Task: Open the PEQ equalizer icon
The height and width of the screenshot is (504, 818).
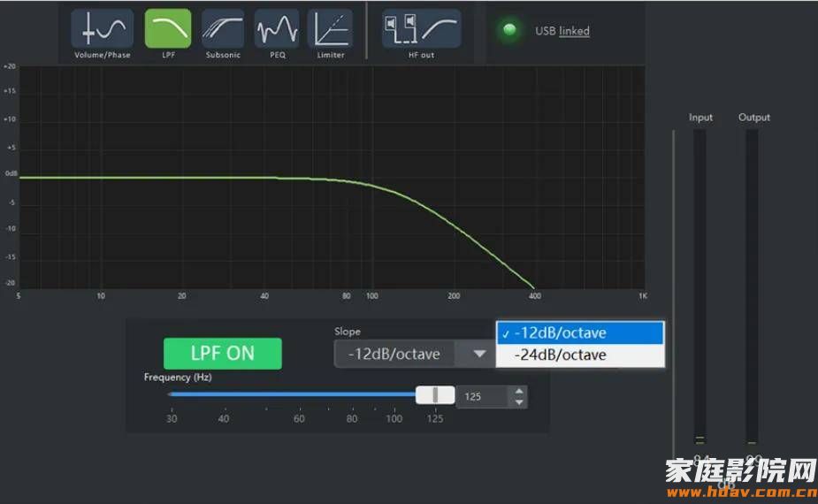Action: [277, 29]
